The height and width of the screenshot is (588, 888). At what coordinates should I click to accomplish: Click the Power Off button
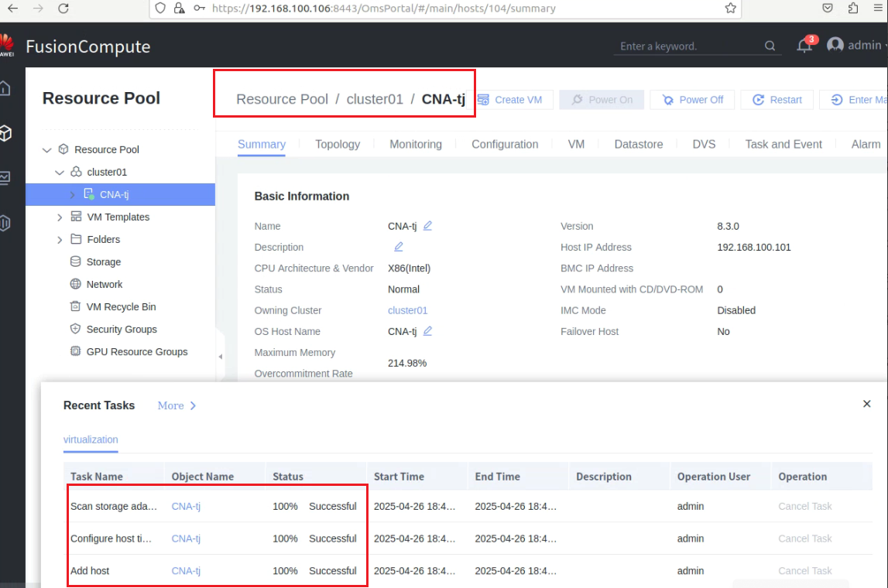[693, 100]
